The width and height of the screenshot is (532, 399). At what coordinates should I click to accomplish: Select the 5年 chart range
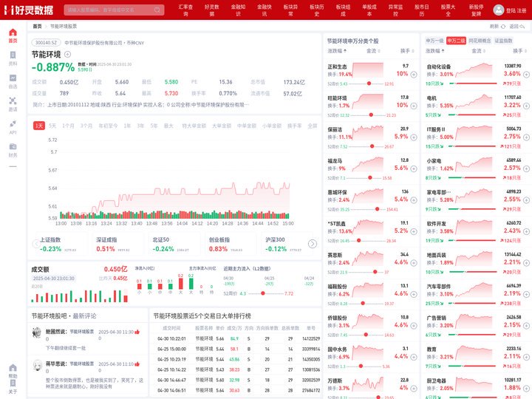(x=154, y=126)
